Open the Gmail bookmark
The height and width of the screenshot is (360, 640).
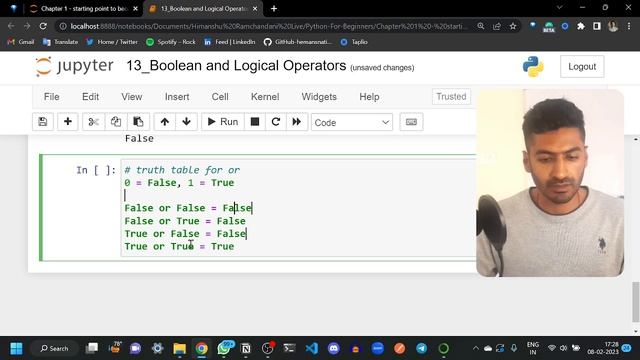coord(21,42)
